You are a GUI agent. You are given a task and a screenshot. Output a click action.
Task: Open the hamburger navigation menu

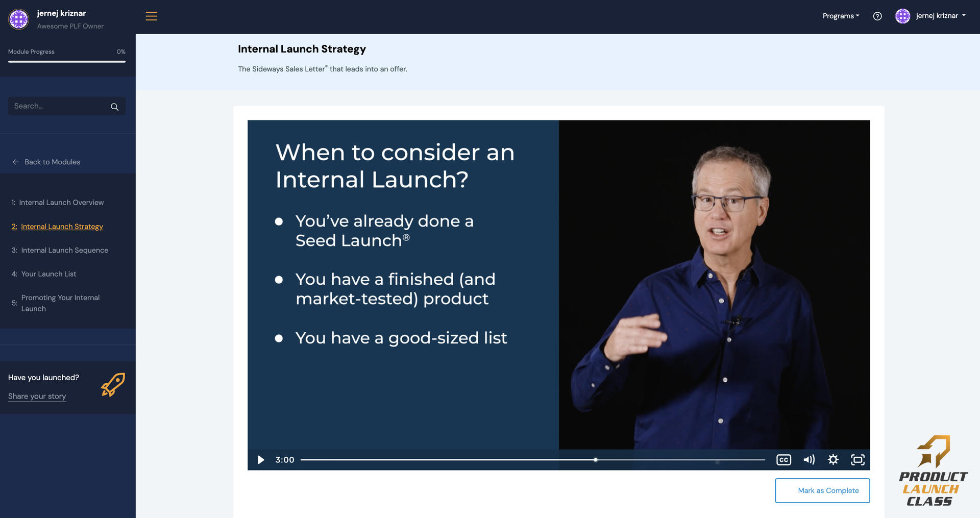coord(151,16)
